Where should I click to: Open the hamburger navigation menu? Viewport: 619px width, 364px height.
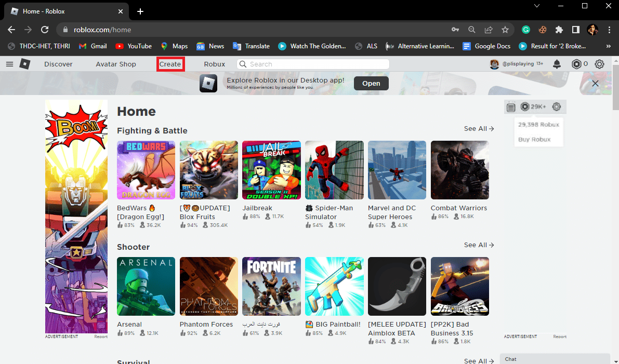click(x=9, y=64)
